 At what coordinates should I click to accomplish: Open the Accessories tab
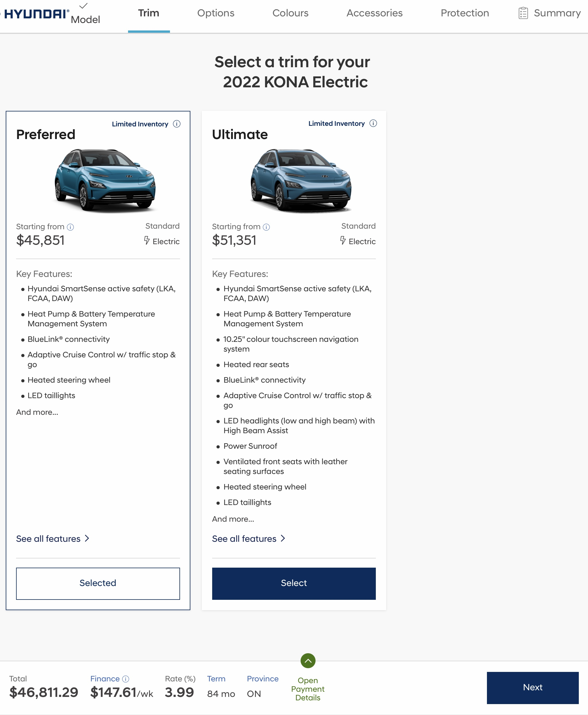tap(374, 13)
